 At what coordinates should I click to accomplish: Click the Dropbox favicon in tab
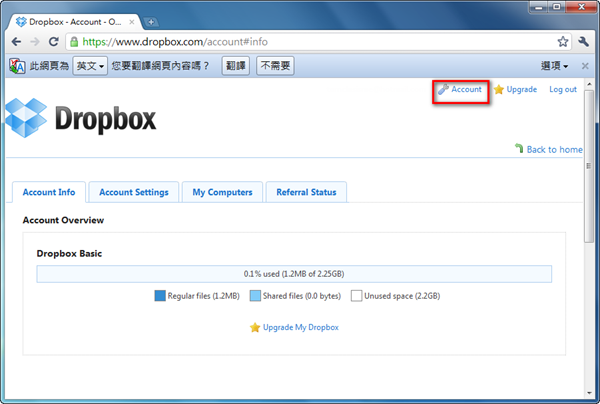(x=21, y=22)
